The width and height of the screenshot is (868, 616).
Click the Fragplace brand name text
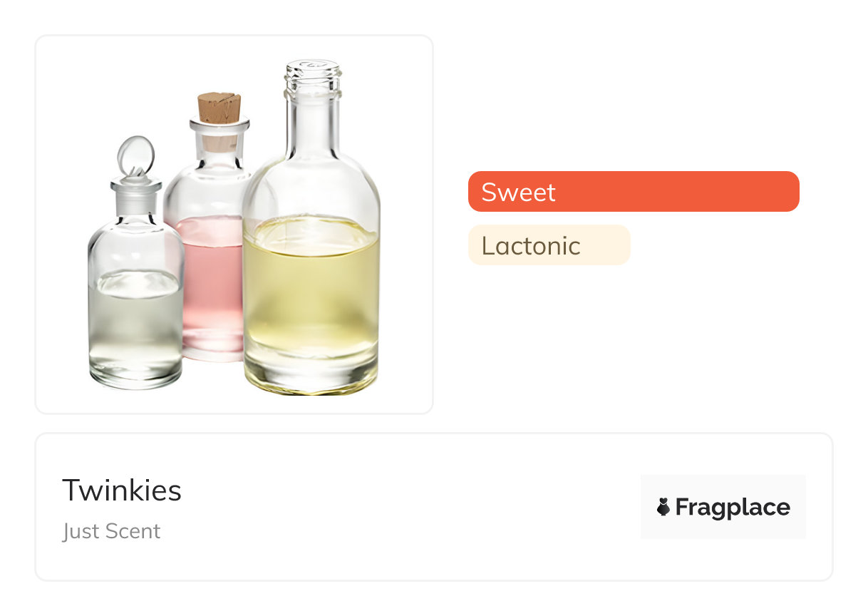pyautogui.click(x=733, y=507)
